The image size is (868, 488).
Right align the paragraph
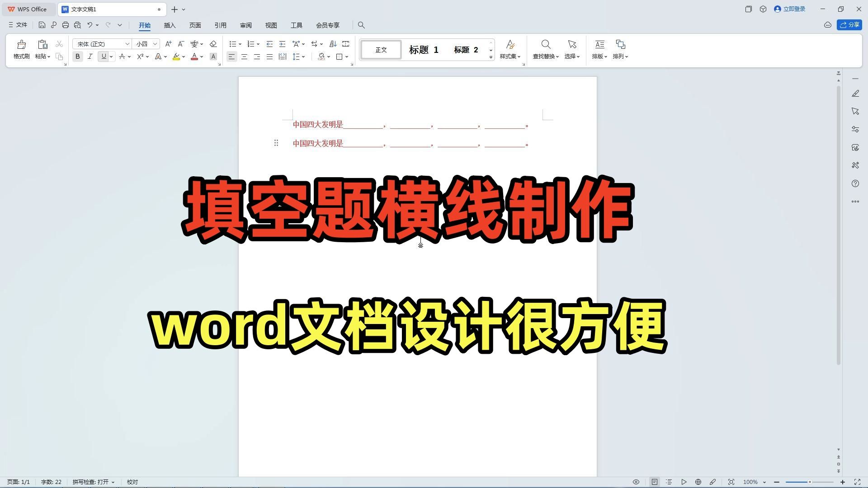click(x=257, y=56)
